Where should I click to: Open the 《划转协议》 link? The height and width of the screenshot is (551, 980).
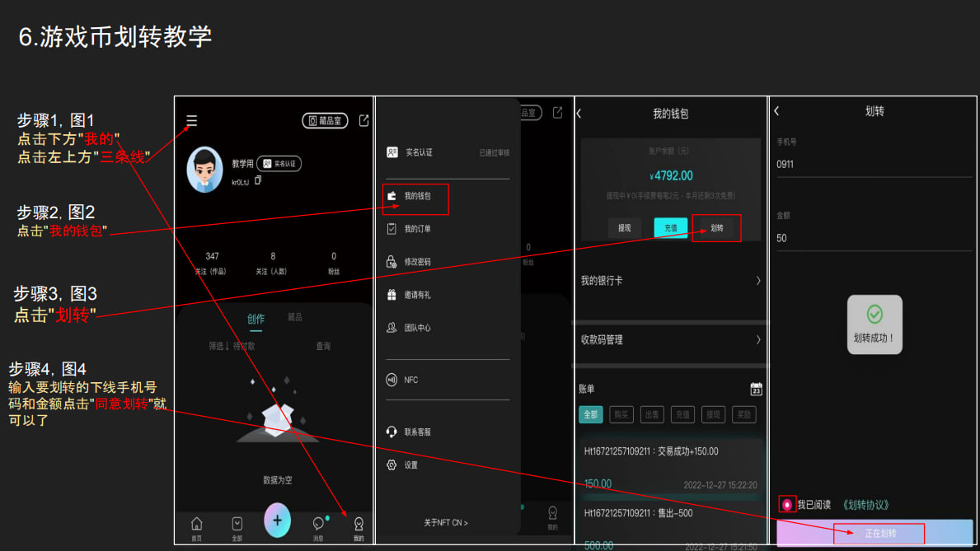click(x=865, y=505)
